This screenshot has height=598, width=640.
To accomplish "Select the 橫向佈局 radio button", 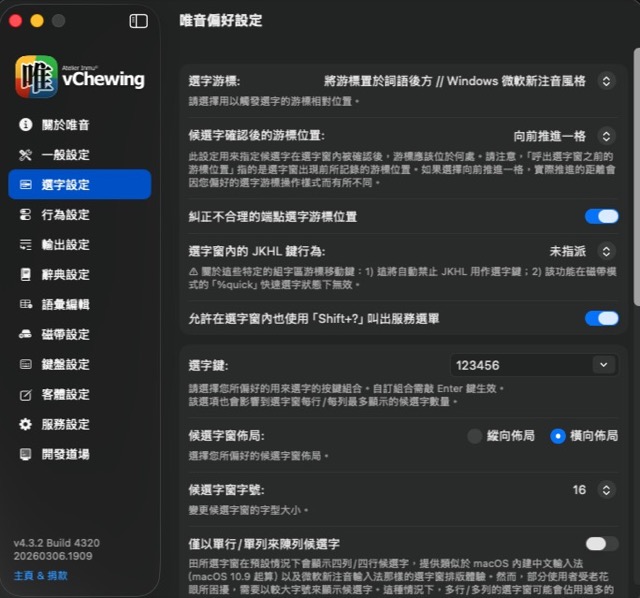I will [x=558, y=436].
